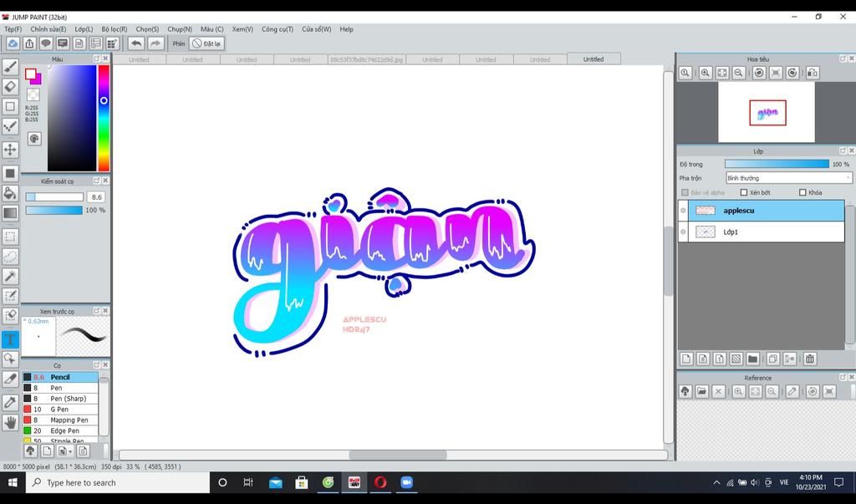Select the Hand pan tool

(x=10, y=422)
